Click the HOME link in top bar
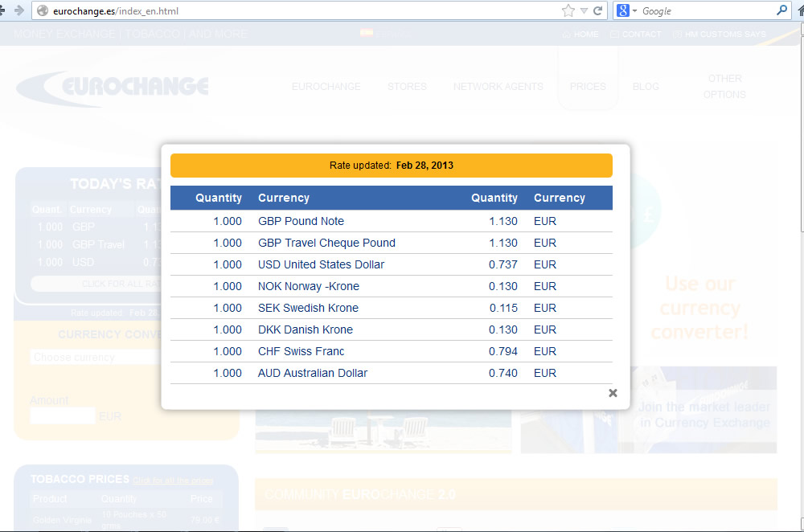804x532 pixels. coord(580,35)
